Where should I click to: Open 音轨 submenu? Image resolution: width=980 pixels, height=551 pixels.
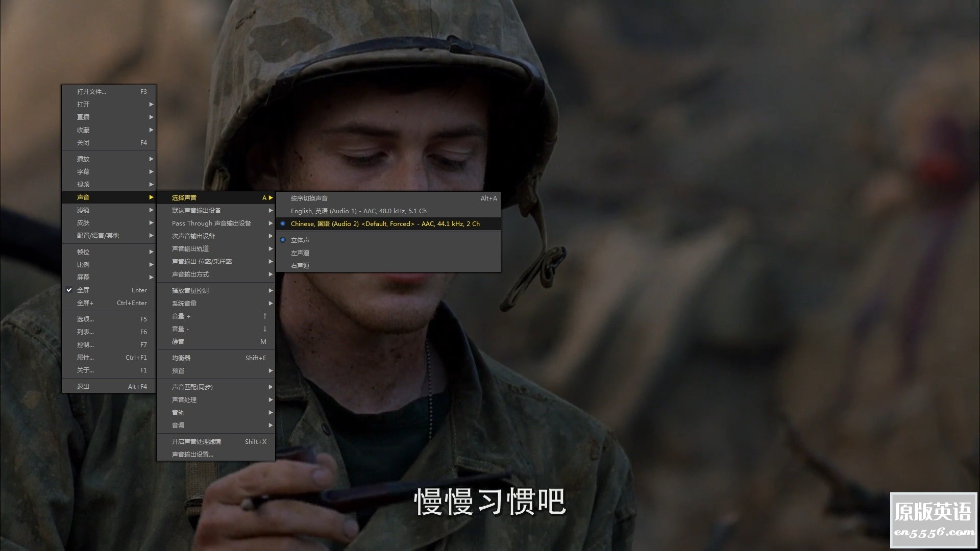216,412
